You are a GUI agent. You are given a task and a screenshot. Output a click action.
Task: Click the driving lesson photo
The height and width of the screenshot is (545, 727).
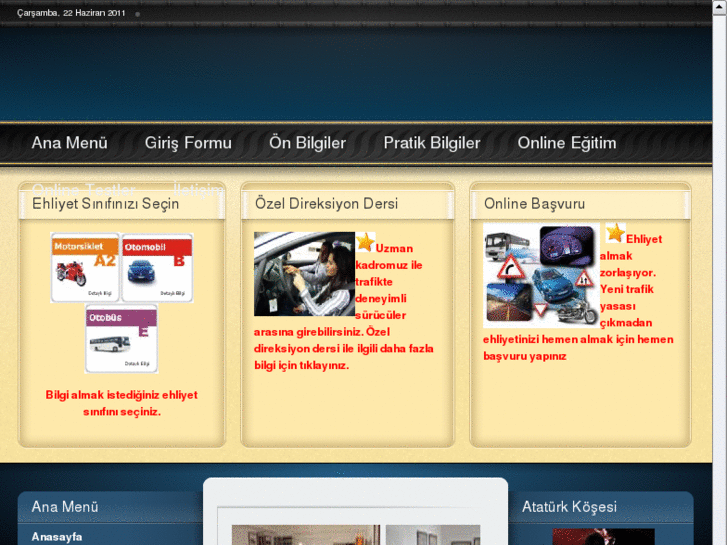304,274
